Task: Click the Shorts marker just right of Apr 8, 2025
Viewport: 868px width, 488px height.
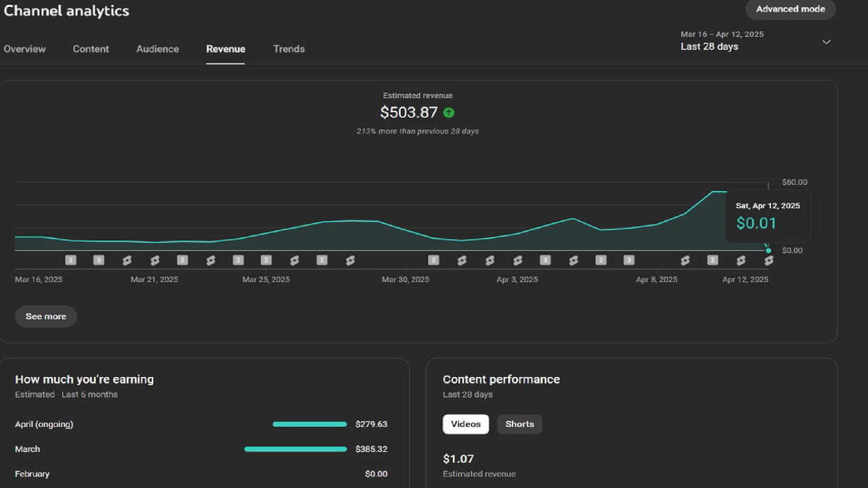Action: [685, 260]
